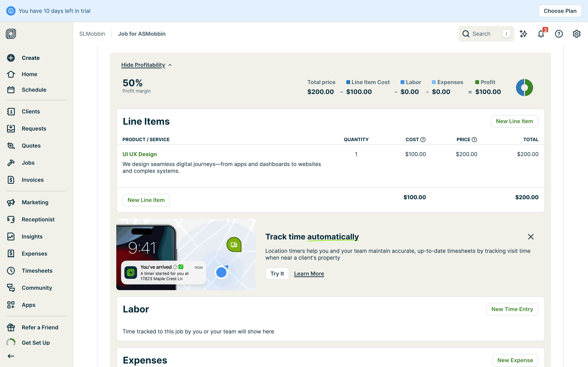Screen dimensions: 588x367
Task: Collapse the sidebar with the arrow icon
Action: 11,356
